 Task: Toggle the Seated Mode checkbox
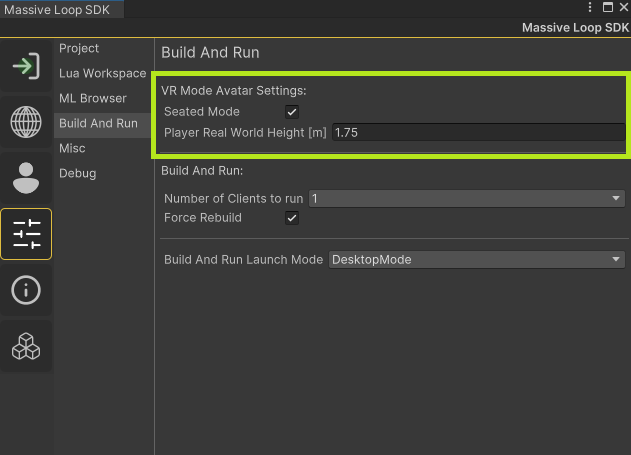pos(292,112)
